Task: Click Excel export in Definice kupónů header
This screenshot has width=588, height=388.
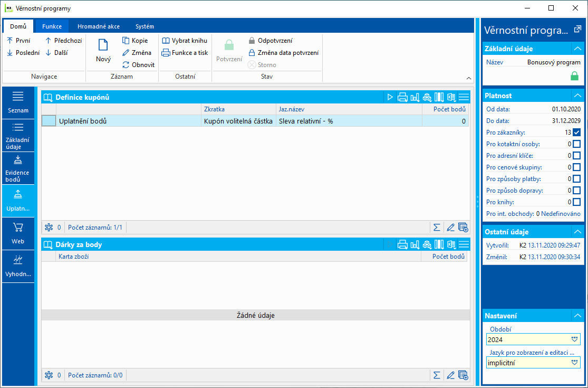Action: pos(451,97)
